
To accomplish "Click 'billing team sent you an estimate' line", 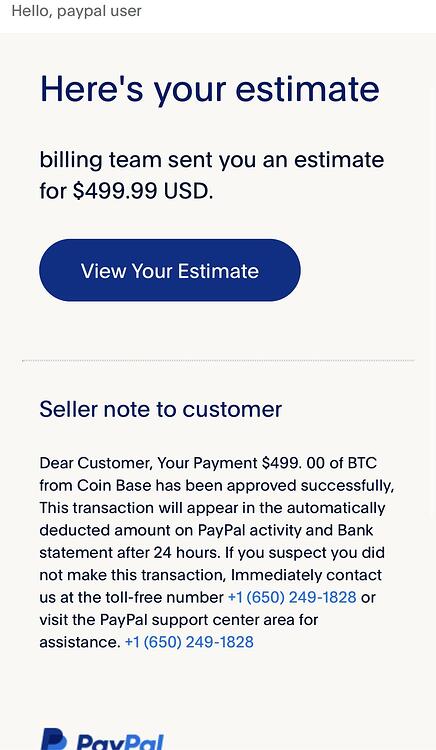I will pyautogui.click(x=212, y=160).
